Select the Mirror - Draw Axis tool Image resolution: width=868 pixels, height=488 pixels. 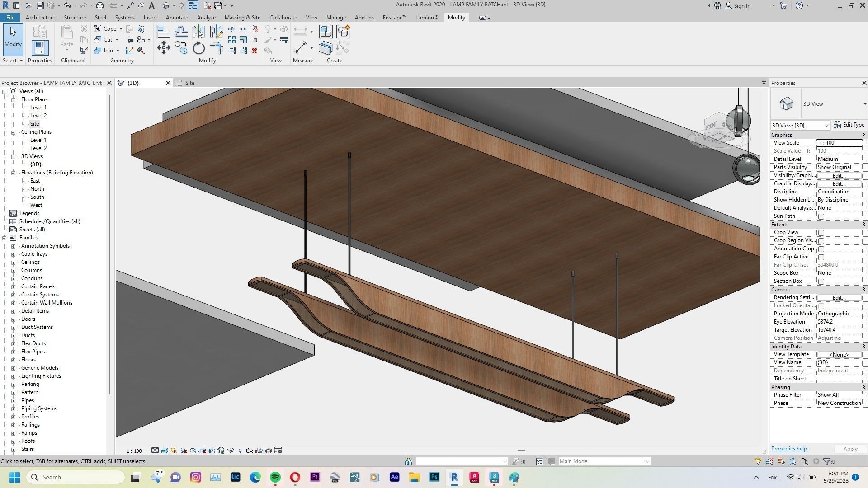coord(216,32)
